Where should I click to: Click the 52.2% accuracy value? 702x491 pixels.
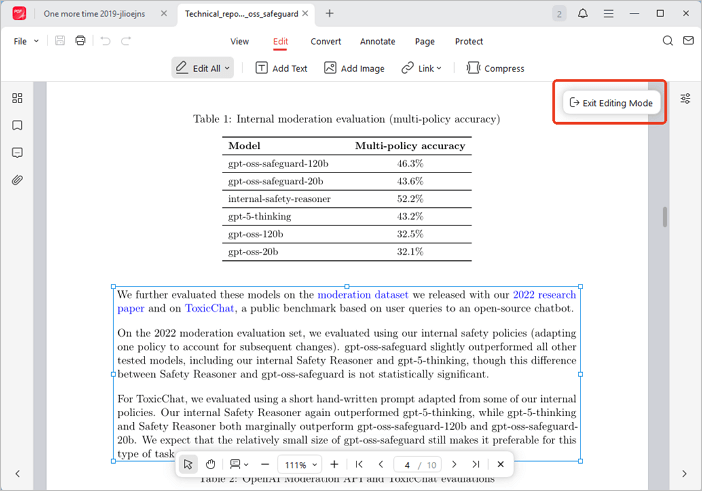[410, 199]
